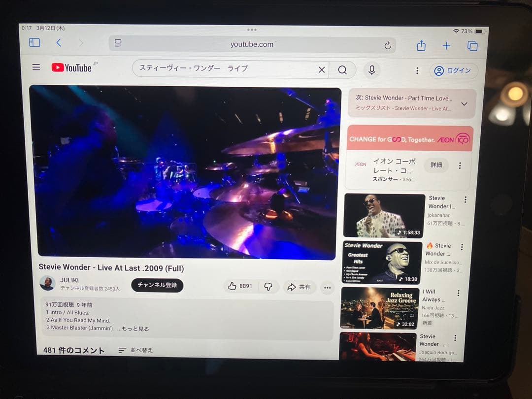532x399 pixels.
Task: Open the JULIKI channel name link
Action: point(69,280)
